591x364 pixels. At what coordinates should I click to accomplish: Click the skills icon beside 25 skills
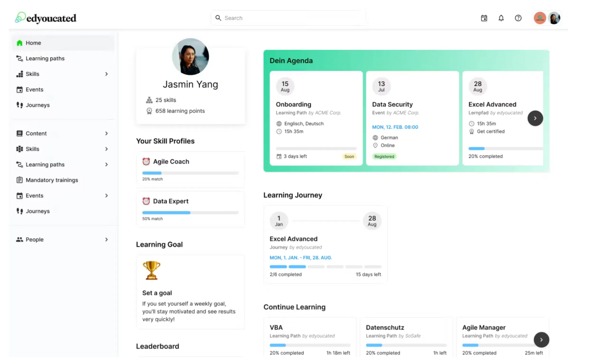(x=149, y=100)
